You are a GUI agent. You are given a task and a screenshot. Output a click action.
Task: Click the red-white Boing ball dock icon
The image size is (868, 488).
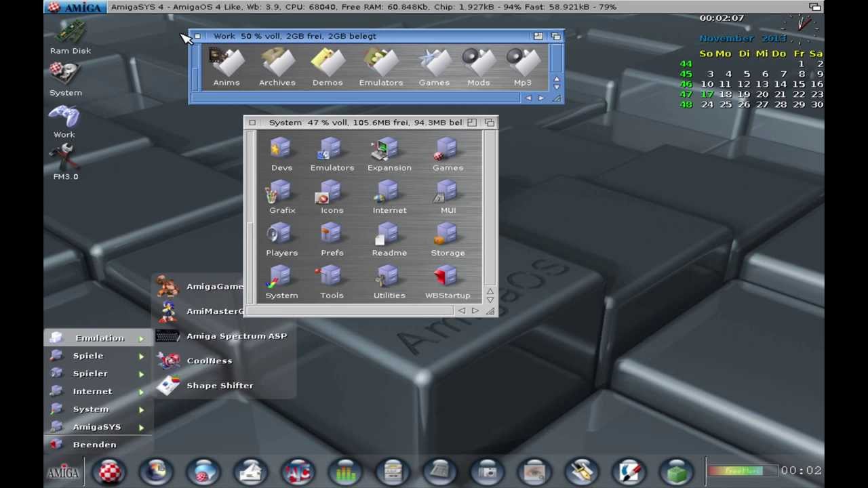click(x=110, y=472)
